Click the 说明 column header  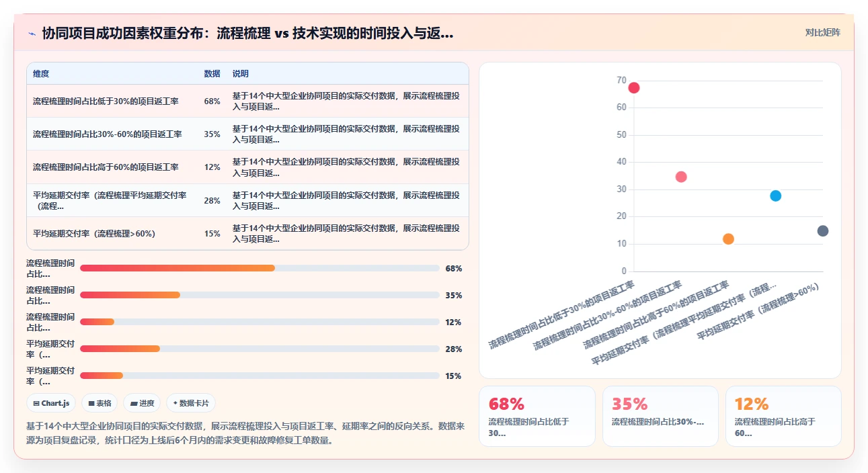point(241,74)
